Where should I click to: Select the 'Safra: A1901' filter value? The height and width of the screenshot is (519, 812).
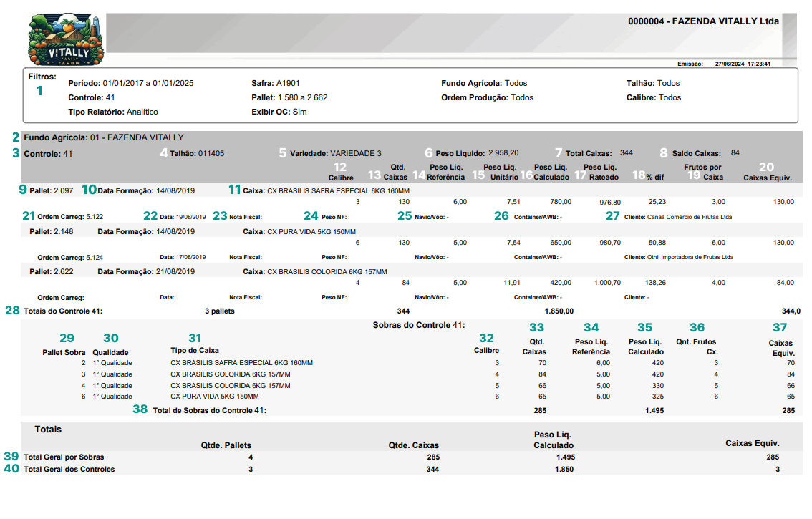pos(276,83)
